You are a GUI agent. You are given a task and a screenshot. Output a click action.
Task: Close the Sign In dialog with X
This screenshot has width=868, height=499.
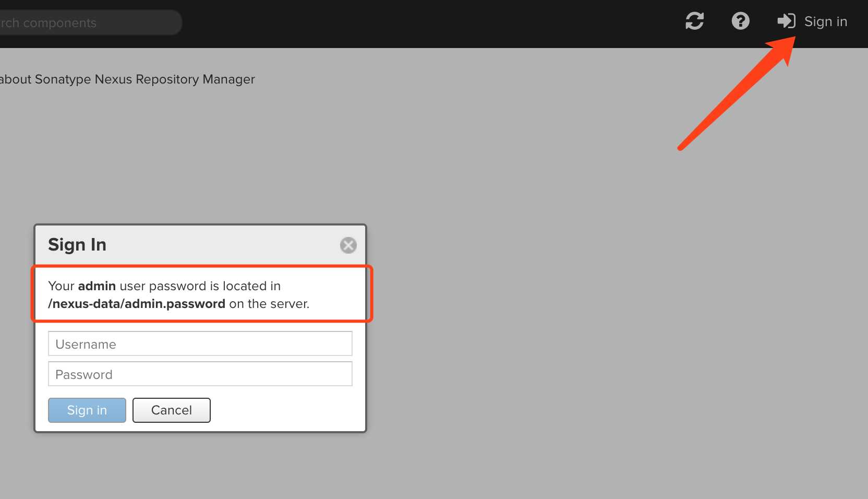point(348,245)
